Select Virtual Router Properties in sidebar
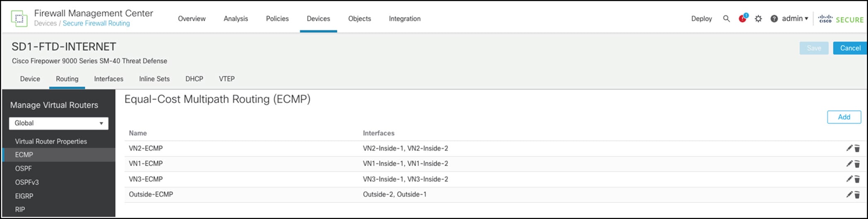The width and height of the screenshot is (868, 219). (x=51, y=141)
